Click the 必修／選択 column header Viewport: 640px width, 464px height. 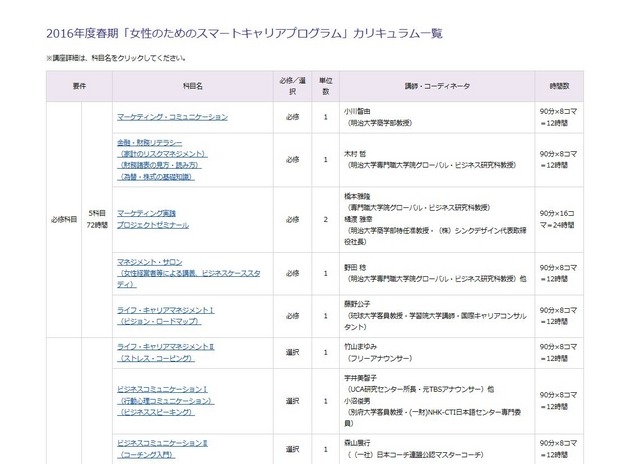(x=293, y=86)
